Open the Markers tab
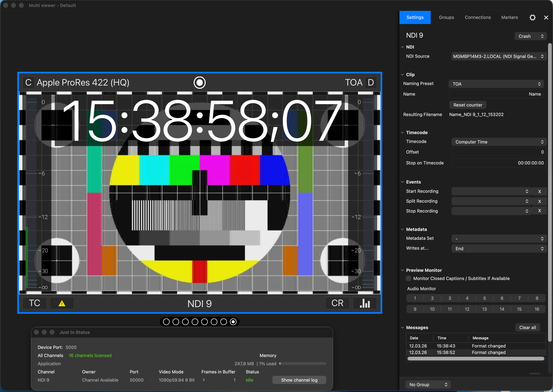The height and width of the screenshot is (392, 553). click(509, 17)
